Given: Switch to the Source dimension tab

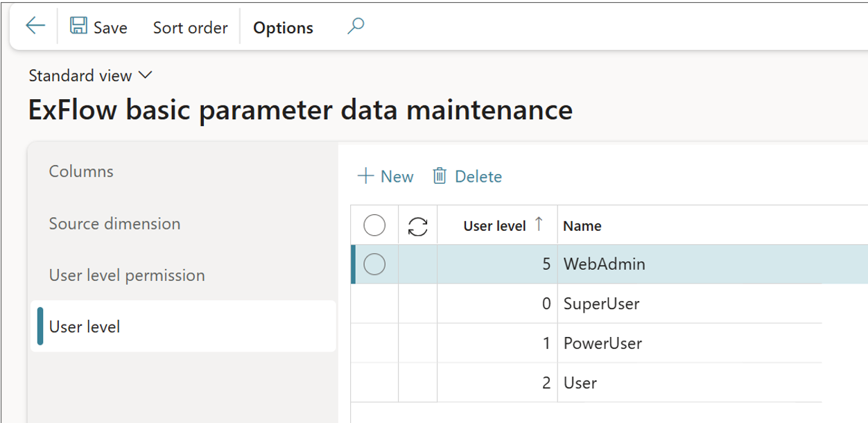Looking at the screenshot, I should pos(114,223).
